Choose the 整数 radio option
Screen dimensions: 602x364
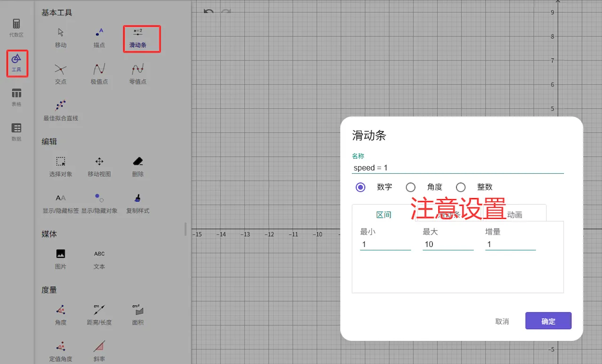(x=461, y=187)
